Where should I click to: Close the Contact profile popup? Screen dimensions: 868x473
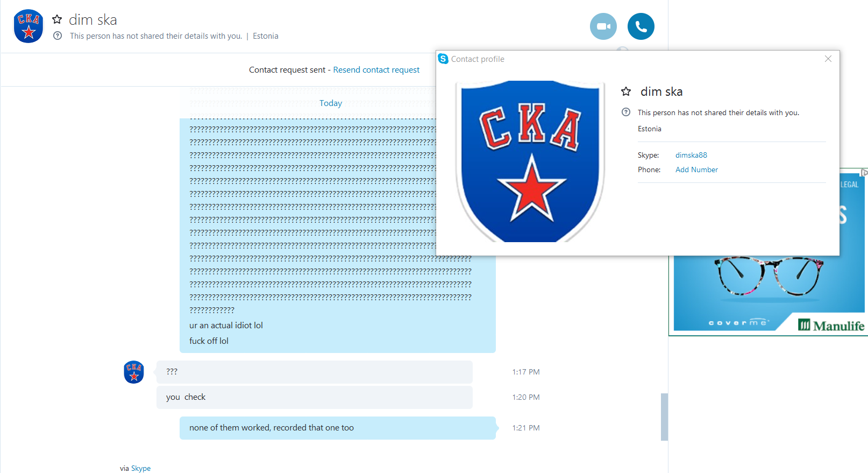tap(828, 59)
